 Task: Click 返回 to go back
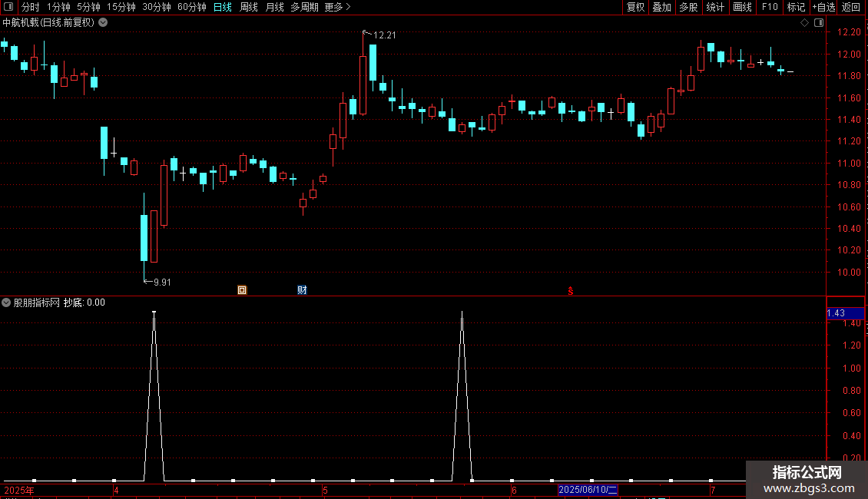[851, 7]
